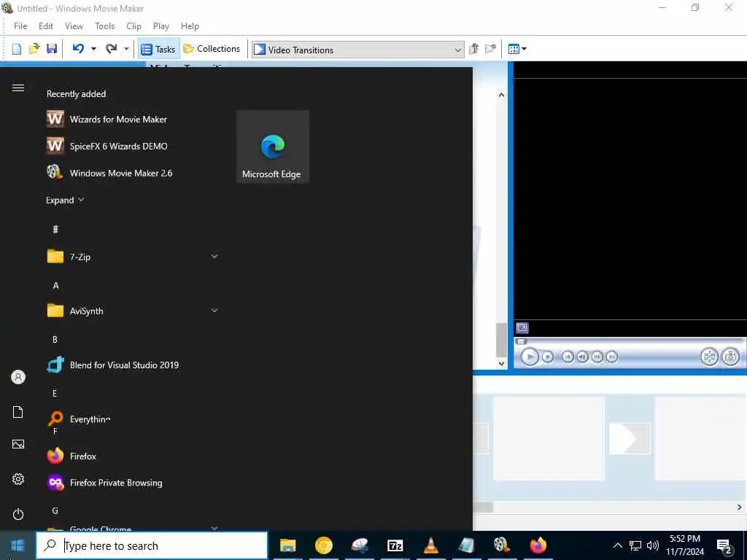Open the Views dropdown button
747x560 pixels.
coord(517,49)
